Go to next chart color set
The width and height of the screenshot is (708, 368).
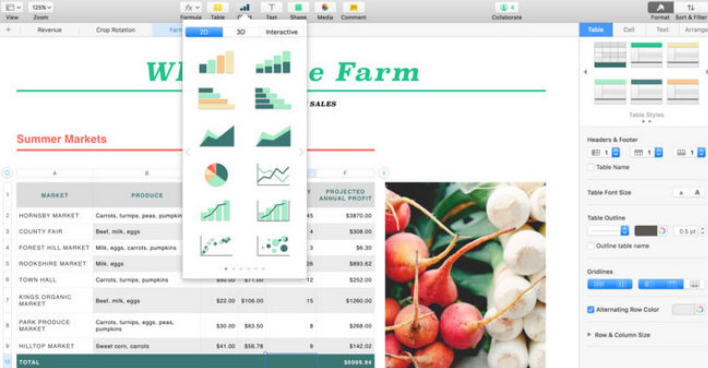[x=301, y=153]
